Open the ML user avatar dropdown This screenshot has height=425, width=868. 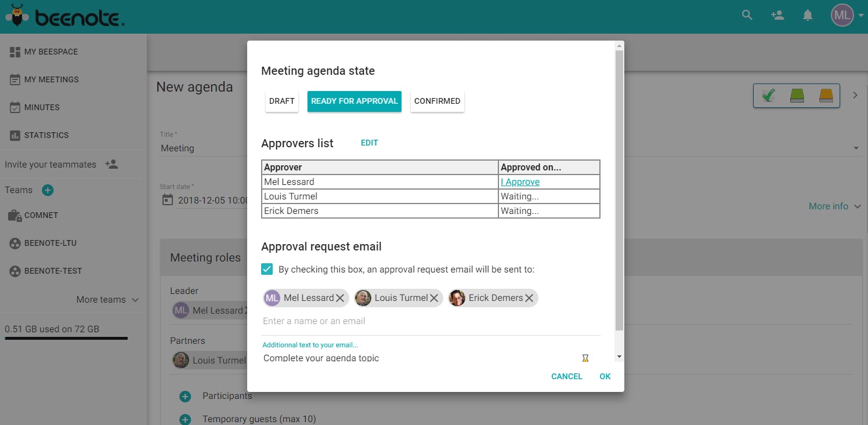(x=847, y=16)
